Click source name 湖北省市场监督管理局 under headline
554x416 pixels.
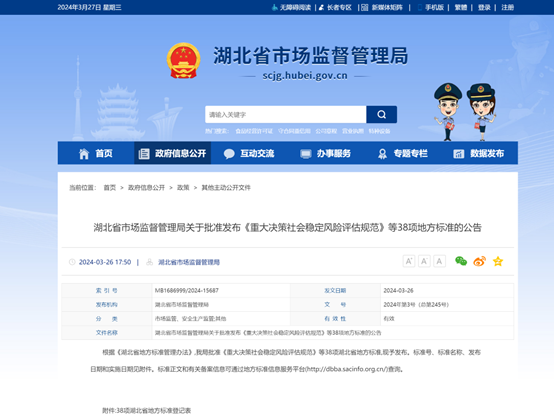click(189, 262)
